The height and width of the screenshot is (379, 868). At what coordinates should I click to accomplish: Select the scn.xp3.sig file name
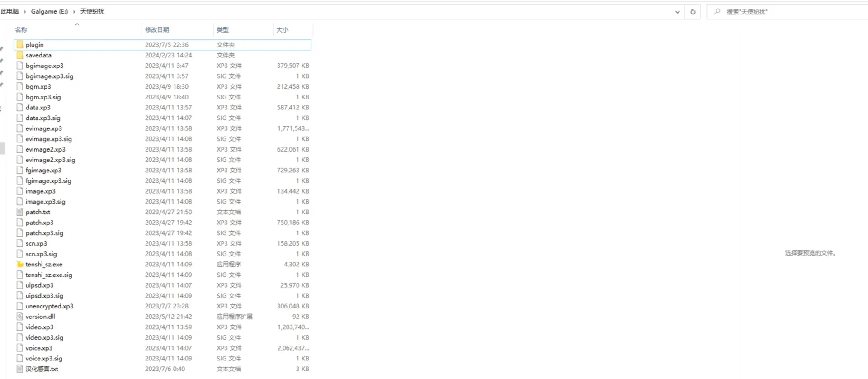click(x=41, y=254)
